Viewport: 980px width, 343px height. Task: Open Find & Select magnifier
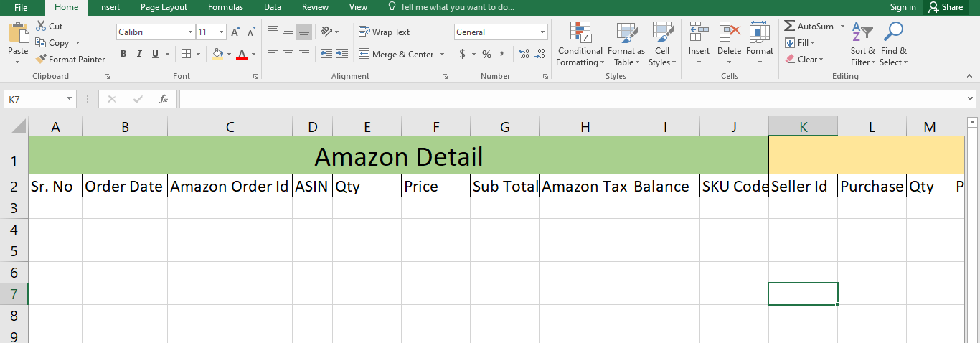[893, 44]
